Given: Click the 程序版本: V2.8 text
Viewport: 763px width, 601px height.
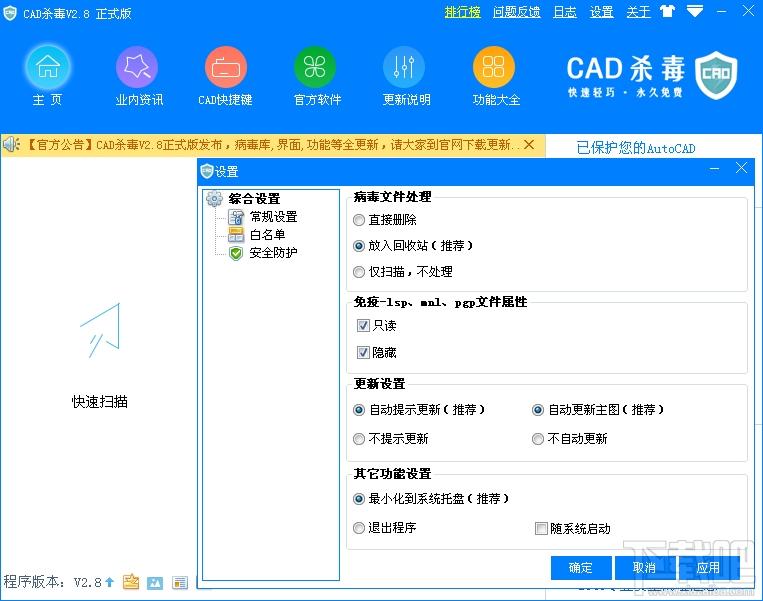Looking at the screenshot, I should point(53,582).
